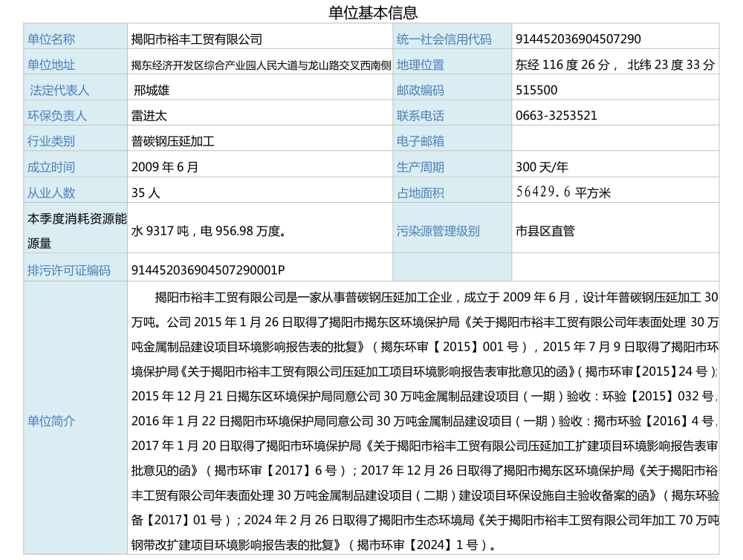The image size is (743, 560).
Task: Click consumption value 水 9317 吨
Action: point(160,231)
